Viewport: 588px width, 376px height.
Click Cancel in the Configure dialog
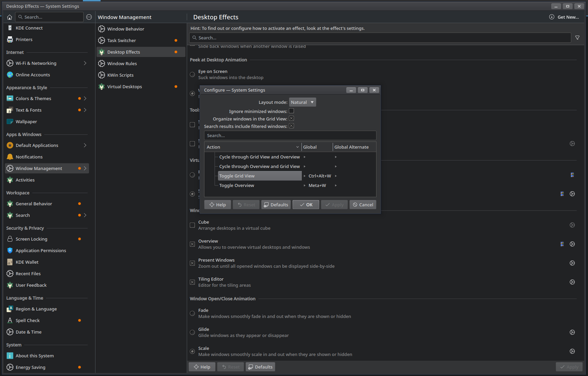(362, 204)
